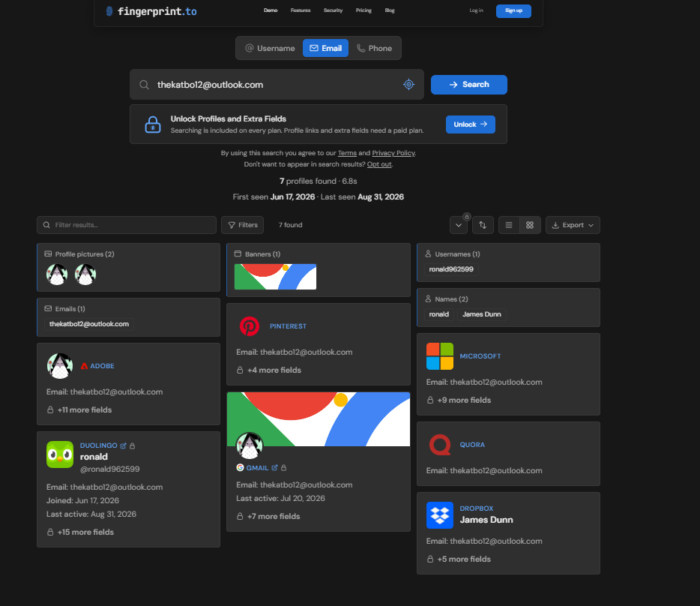Click the target locate icon in search box
The width and height of the screenshot is (700, 606).
[x=408, y=85]
